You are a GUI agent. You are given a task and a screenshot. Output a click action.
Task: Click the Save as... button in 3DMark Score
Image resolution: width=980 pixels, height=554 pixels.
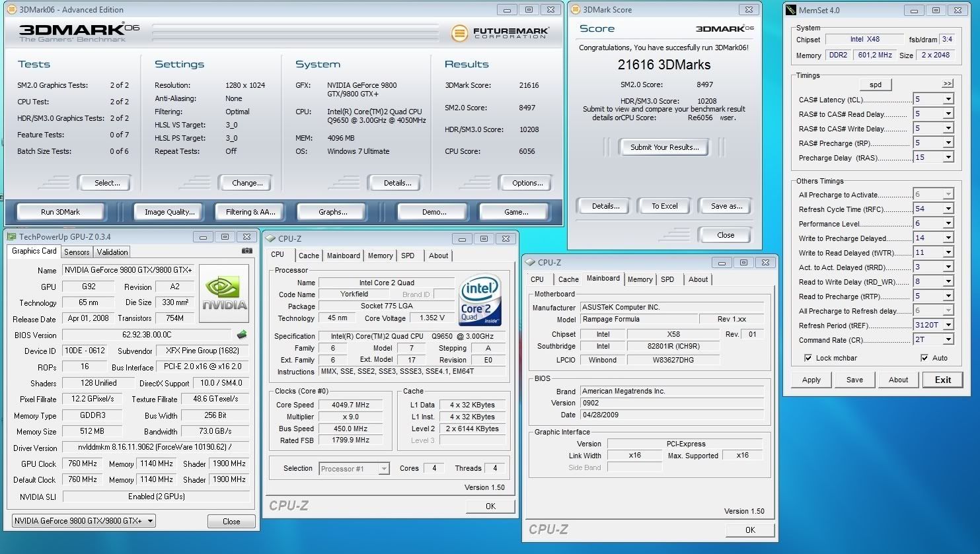726,206
